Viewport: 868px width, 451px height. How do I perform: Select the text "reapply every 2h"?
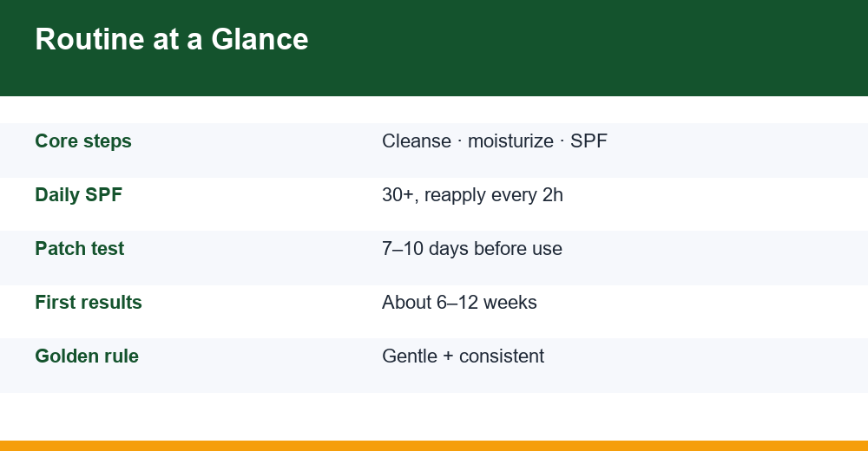click(494, 195)
